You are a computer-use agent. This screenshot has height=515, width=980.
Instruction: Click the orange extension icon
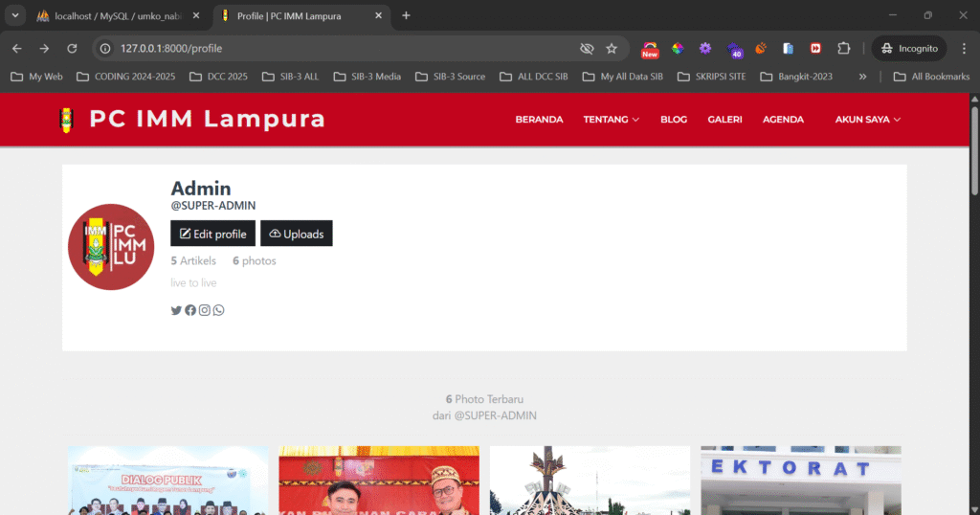click(761, 48)
